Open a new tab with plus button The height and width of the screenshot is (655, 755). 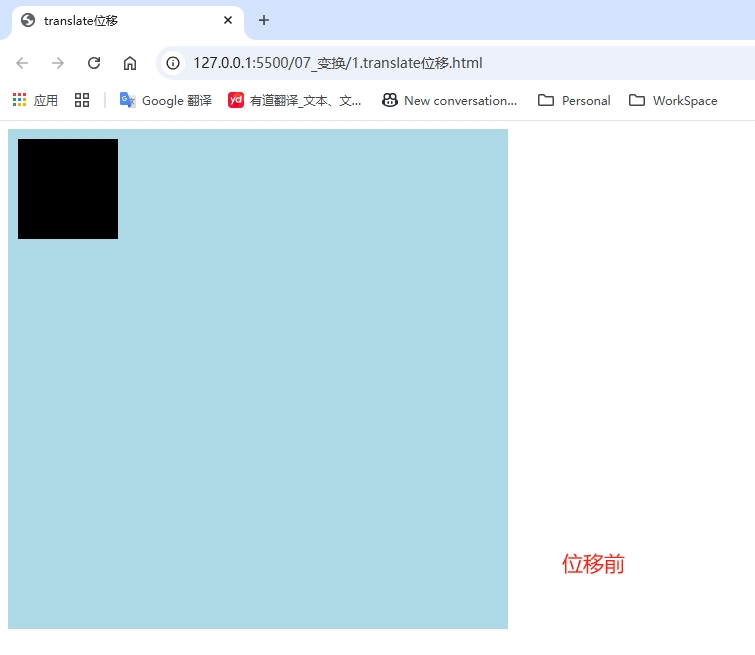point(264,20)
